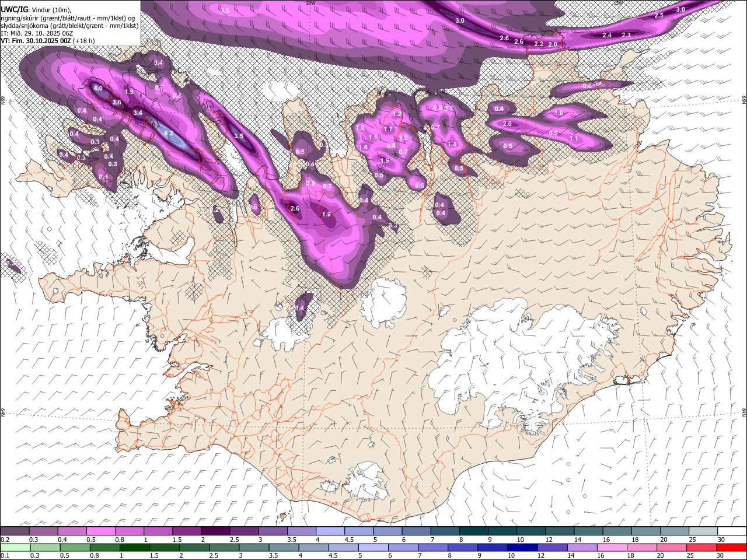Click the deep blue rain swatch between 10 and 12
The width and height of the screenshot is (747, 560).
523,548
